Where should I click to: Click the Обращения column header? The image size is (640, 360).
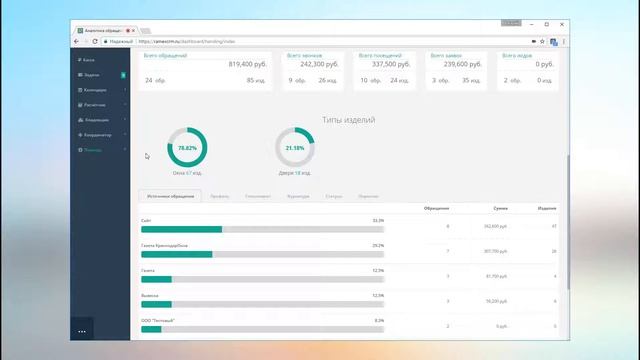click(x=436, y=208)
